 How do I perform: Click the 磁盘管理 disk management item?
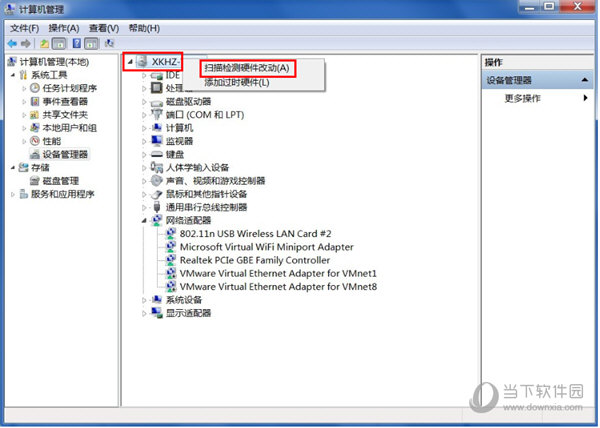tap(60, 181)
